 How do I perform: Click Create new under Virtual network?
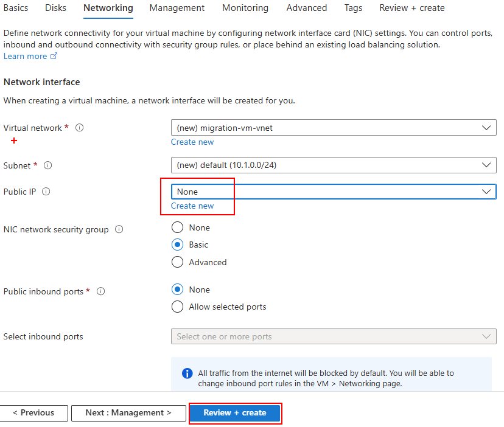(192, 142)
